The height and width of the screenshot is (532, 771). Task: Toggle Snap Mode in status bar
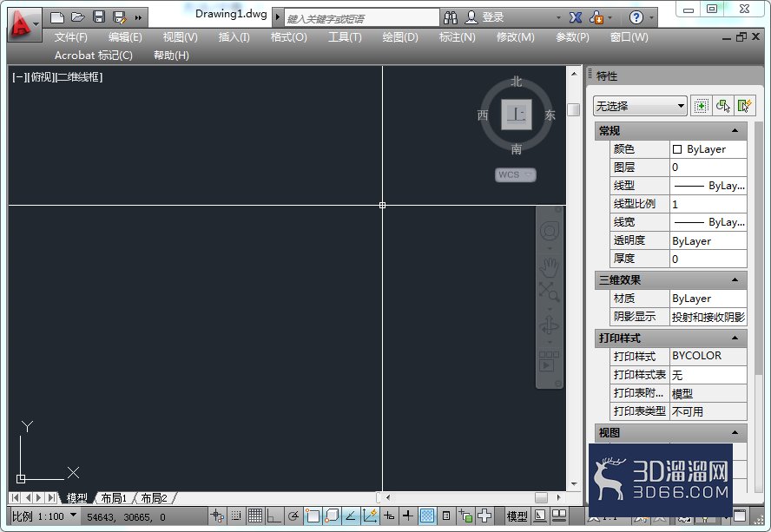pyautogui.click(x=236, y=516)
